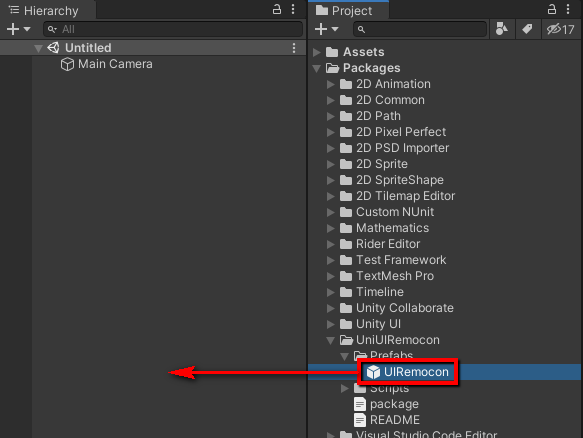
Task: Open the Project create plus dropdown
Action: coord(326,29)
